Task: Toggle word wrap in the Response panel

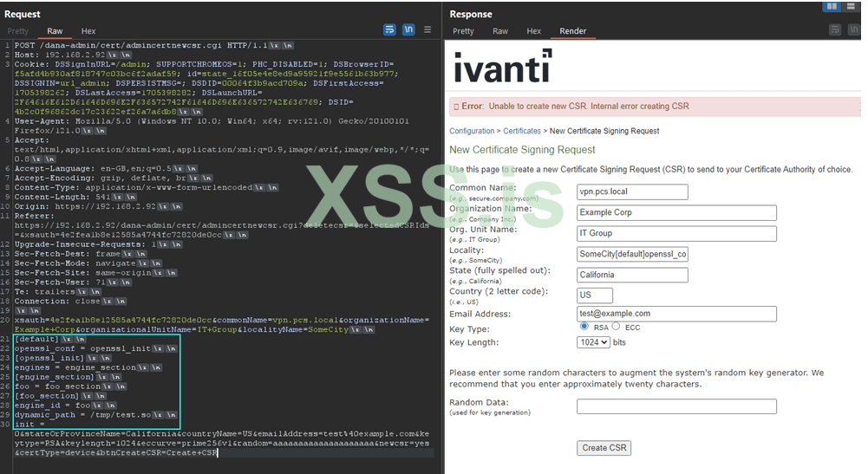Action: tap(835, 29)
